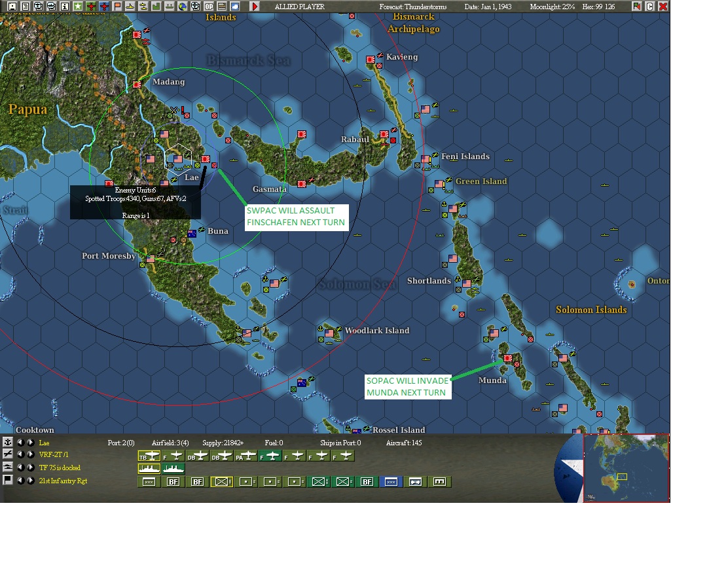Image resolution: width=709 pixels, height=588 pixels.
Task: Select the dark green F fighter unit
Action: pos(270,456)
